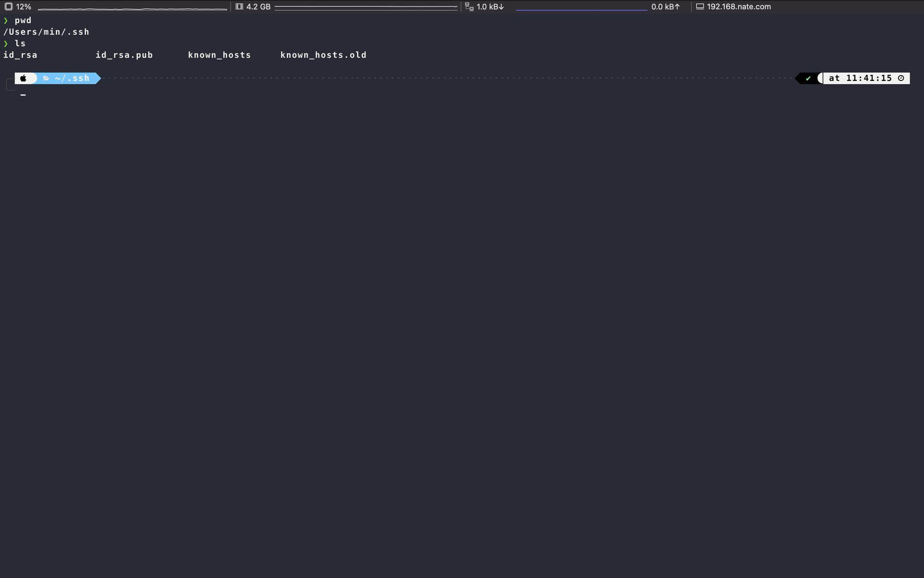The height and width of the screenshot is (578, 924).
Task: Click the /Users/min/.ssh path output
Action: tap(46, 32)
